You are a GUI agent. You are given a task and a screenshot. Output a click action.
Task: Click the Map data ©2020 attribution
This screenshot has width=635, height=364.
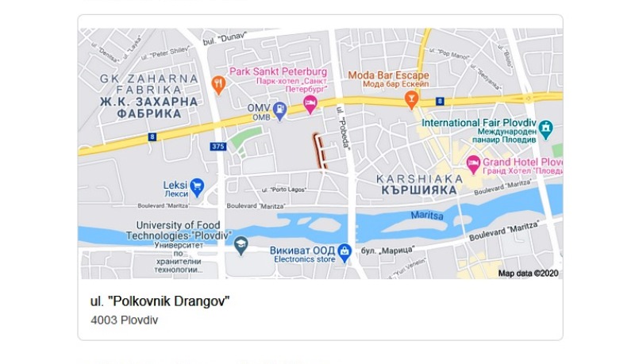528,274
